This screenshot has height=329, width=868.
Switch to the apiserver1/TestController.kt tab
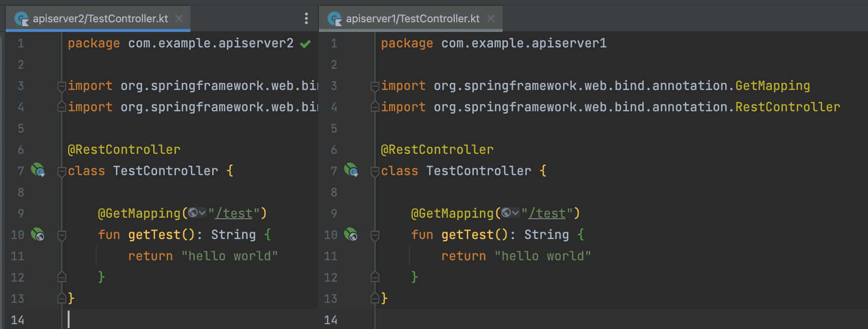412,19
